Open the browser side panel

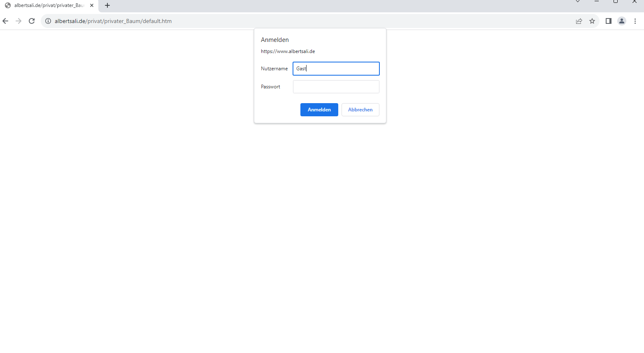(x=609, y=21)
